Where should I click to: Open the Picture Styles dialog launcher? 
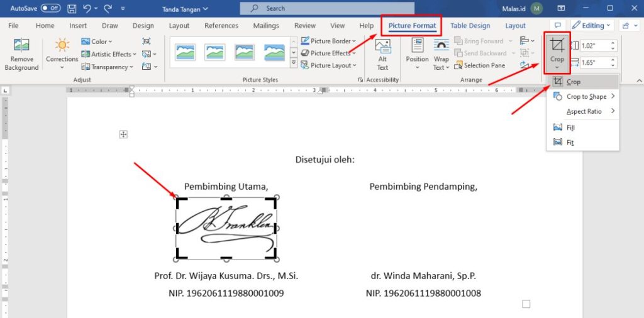pos(360,80)
